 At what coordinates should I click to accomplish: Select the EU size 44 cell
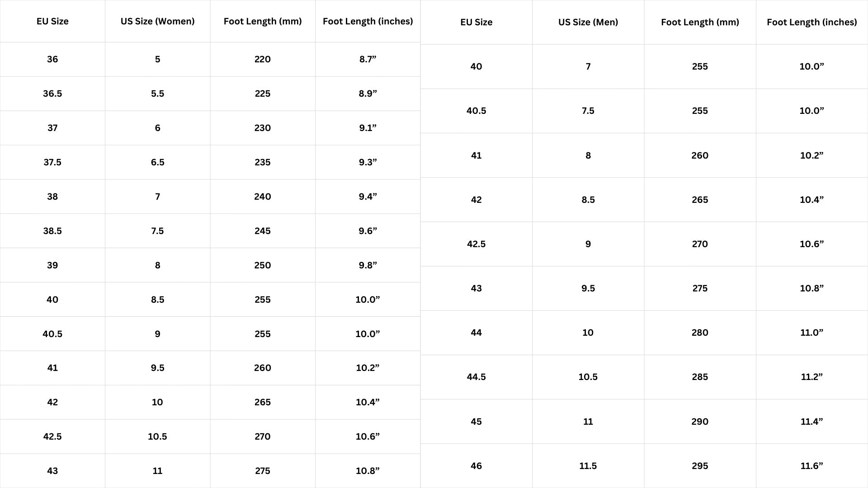476,333
